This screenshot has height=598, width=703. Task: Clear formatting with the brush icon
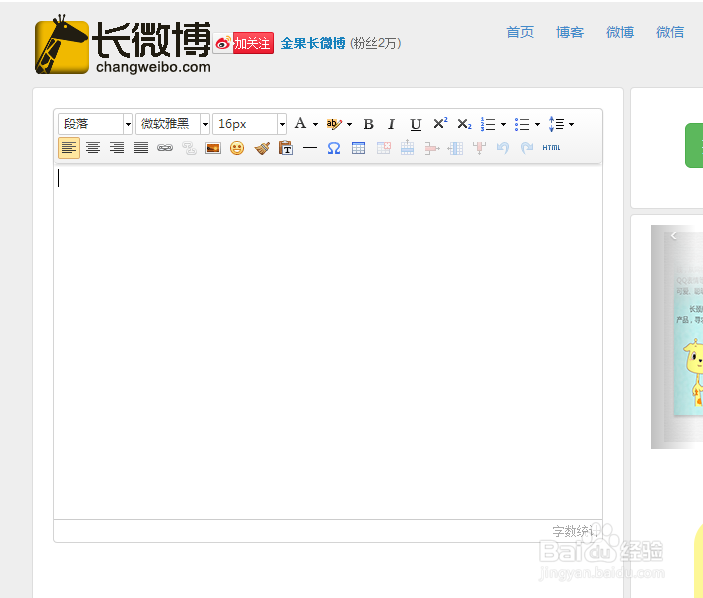click(x=262, y=148)
